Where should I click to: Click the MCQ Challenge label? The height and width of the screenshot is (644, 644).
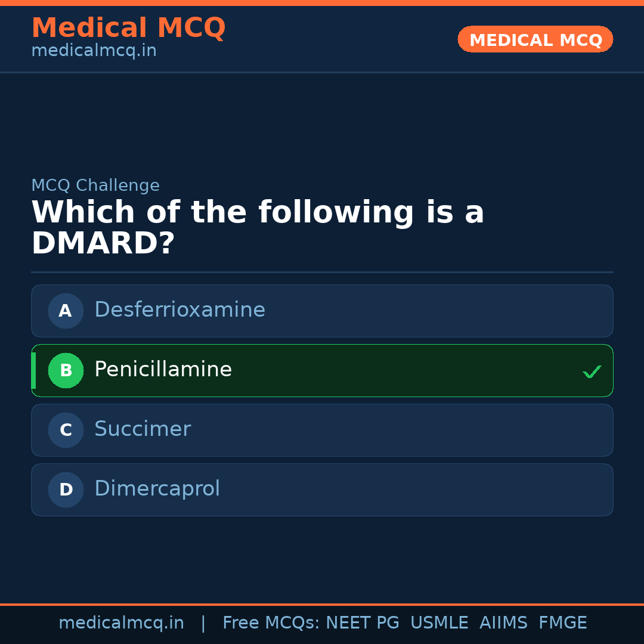[x=95, y=185]
